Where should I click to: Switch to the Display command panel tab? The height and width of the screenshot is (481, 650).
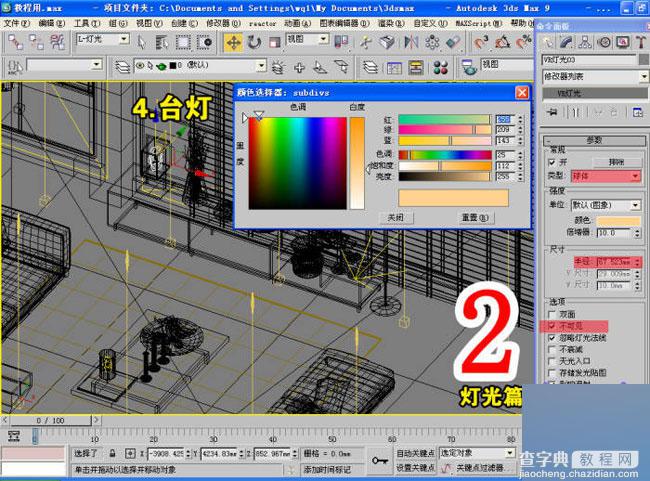623,42
